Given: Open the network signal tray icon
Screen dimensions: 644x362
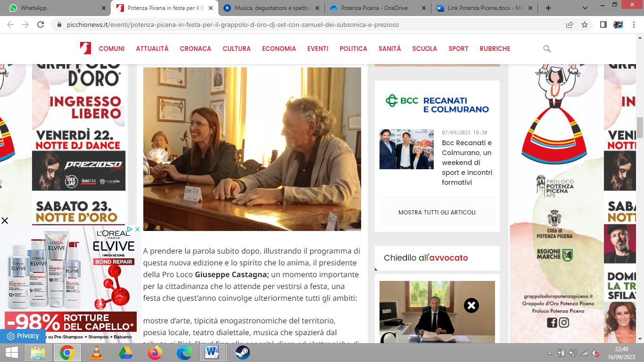Looking at the screenshot, I should click(x=584, y=353).
